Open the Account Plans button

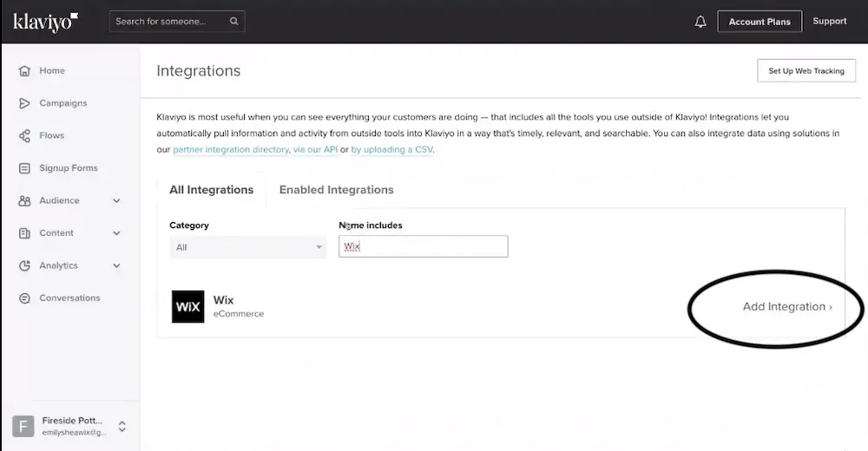tap(759, 22)
